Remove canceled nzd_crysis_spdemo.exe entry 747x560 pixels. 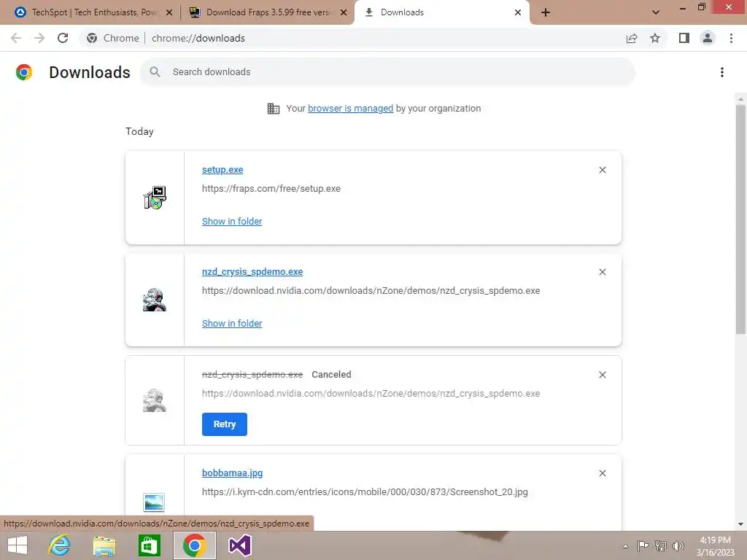click(602, 375)
